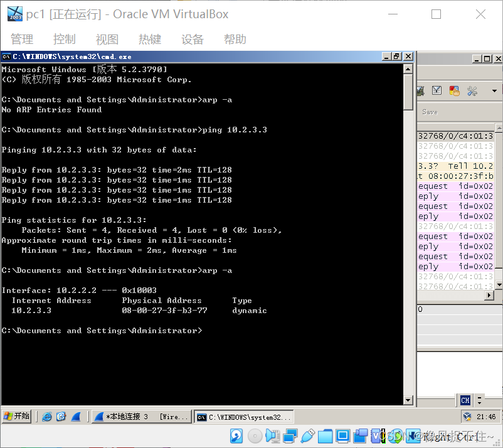Click the tray clock showing 21:46
503x448 pixels.
[486, 417]
